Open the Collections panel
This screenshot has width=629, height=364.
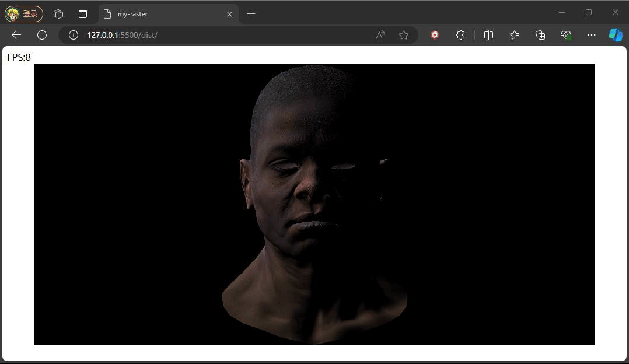coord(540,35)
